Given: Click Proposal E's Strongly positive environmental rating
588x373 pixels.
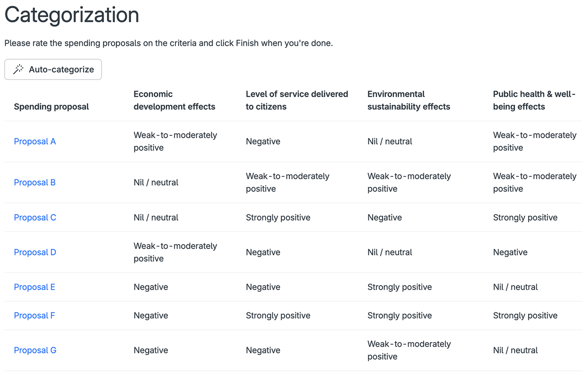Looking at the screenshot, I should click(x=399, y=287).
